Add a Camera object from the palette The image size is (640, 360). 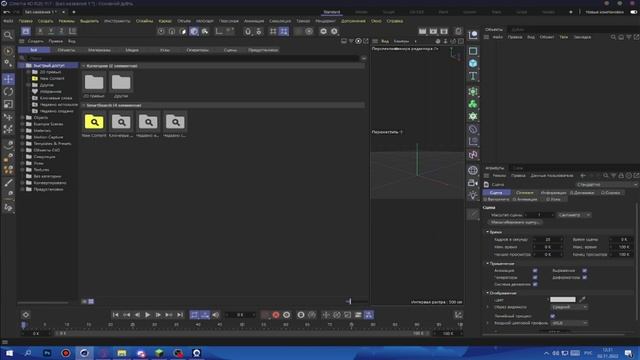[x=473, y=183]
